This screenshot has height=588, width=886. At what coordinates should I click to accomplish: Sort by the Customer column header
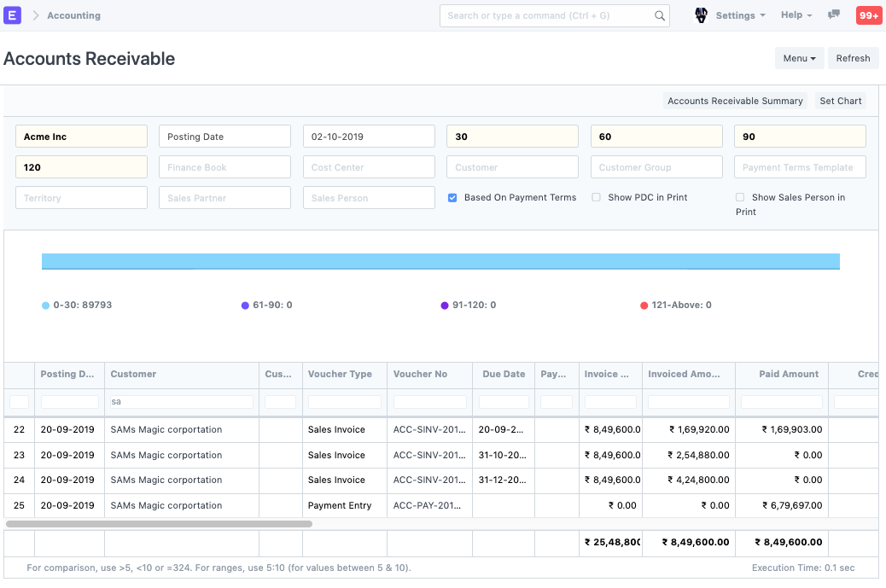click(134, 374)
